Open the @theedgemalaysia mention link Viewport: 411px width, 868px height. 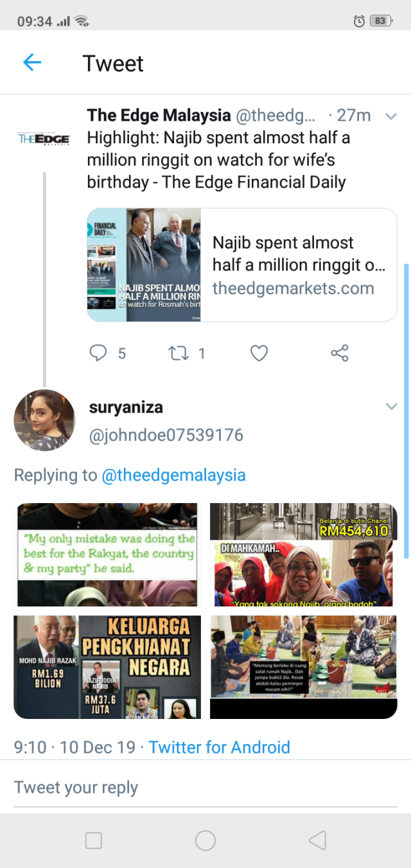[x=173, y=475]
